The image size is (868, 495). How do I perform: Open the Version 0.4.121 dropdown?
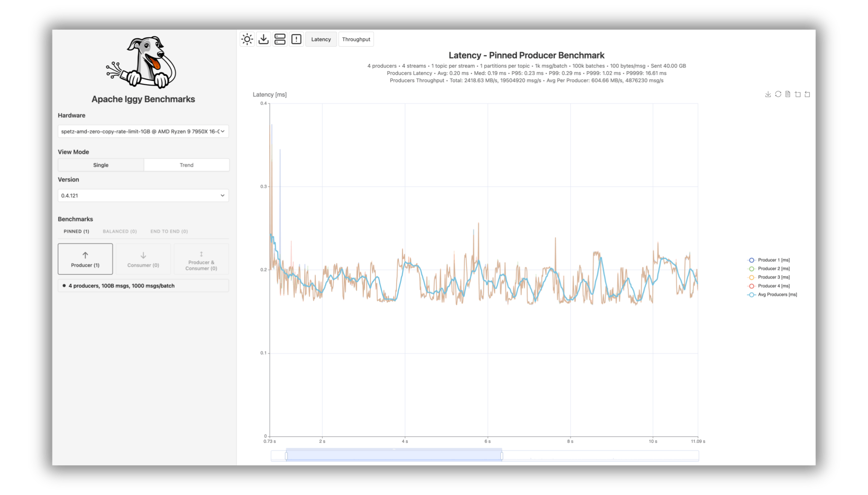click(x=143, y=196)
